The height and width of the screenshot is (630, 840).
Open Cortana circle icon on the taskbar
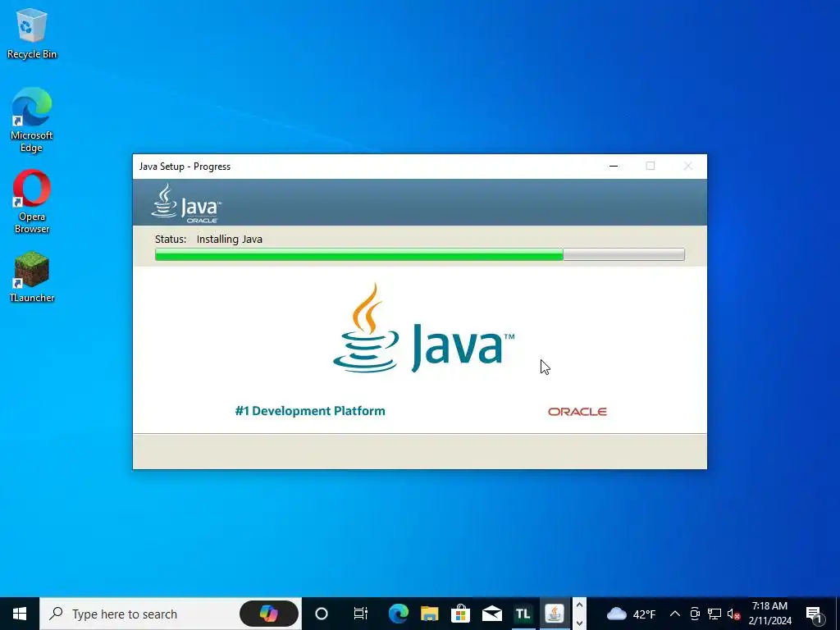[x=322, y=614]
